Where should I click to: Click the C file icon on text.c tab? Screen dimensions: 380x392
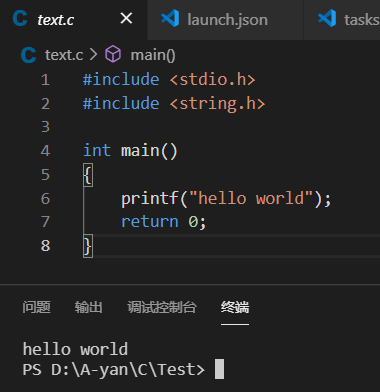pyautogui.click(x=20, y=19)
